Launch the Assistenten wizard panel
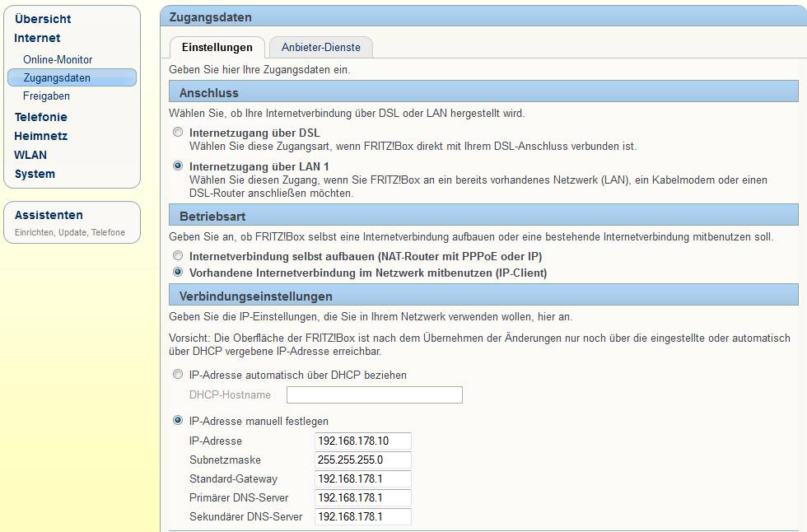The height and width of the screenshot is (532, 807). click(49, 215)
